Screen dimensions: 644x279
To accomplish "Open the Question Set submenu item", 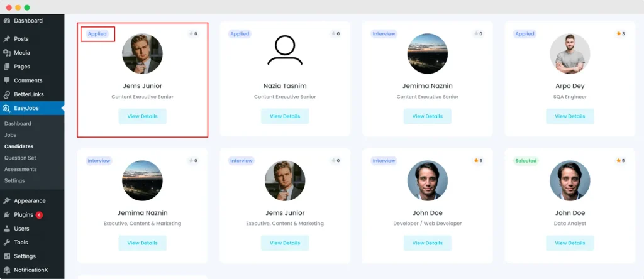I will 20,158.
